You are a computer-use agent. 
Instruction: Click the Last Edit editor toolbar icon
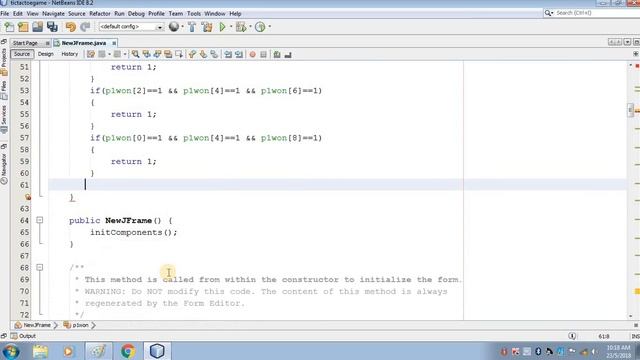click(x=91, y=54)
